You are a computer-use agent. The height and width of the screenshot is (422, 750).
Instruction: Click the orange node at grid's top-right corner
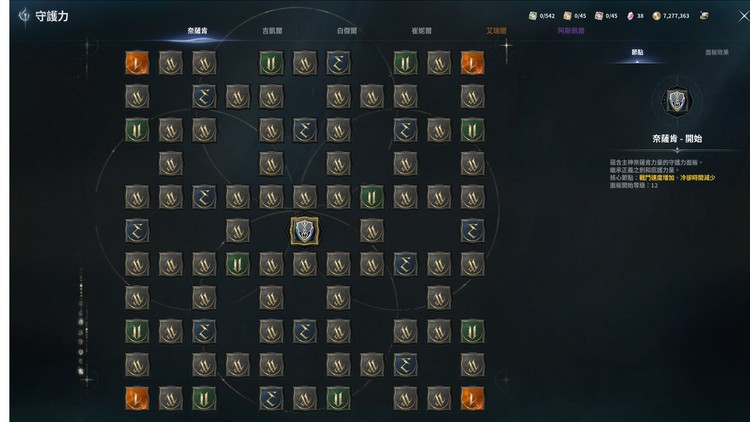click(472, 63)
